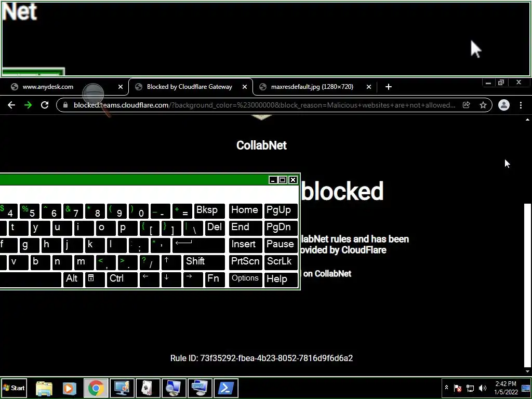The image size is (532, 399).
Task: Click the Rule ID text on the blocked page
Action: [262, 358]
